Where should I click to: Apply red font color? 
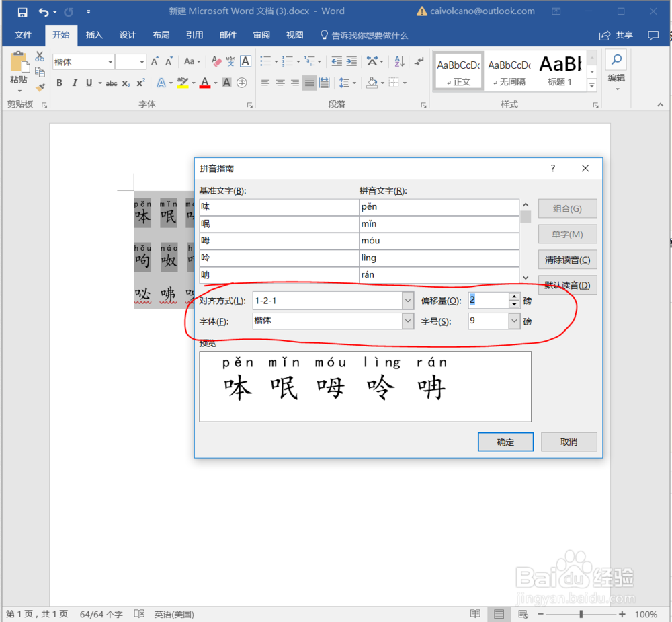pos(205,83)
